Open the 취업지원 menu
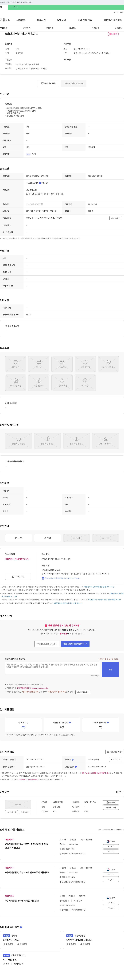This screenshot has width=124, height=980. click(x=41, y=20)
